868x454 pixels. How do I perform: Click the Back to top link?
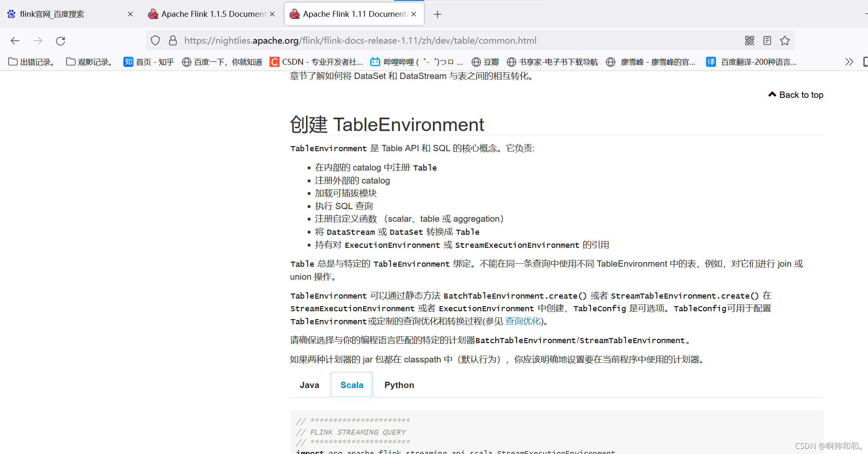pos(796,95)
